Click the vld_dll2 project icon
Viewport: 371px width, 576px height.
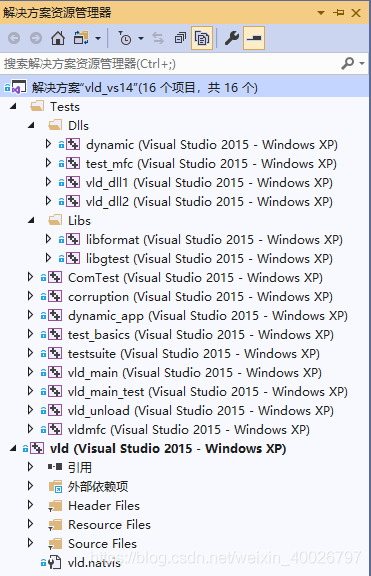click(x=73, y=201)
